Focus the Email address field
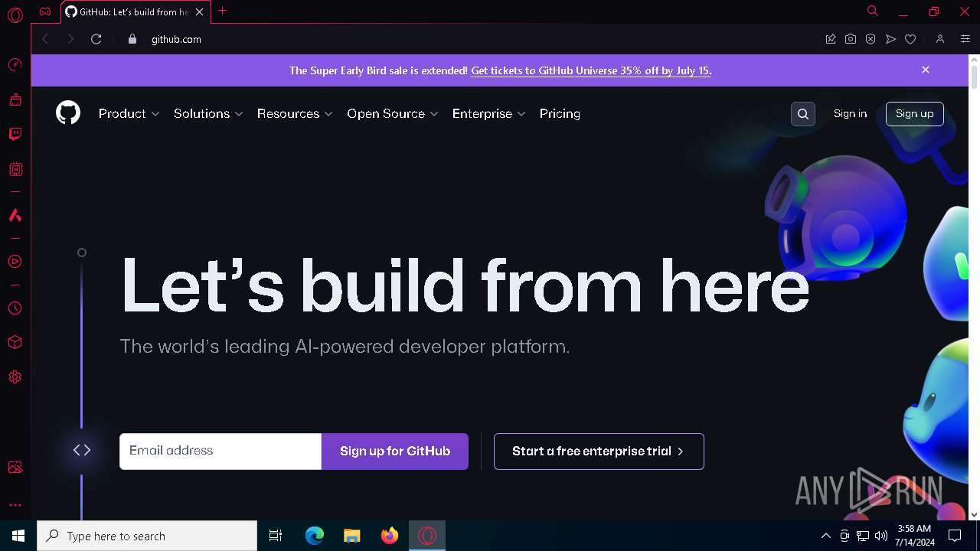Image resolution: width=980 pixels, height=551 pixels. point(220,452)
